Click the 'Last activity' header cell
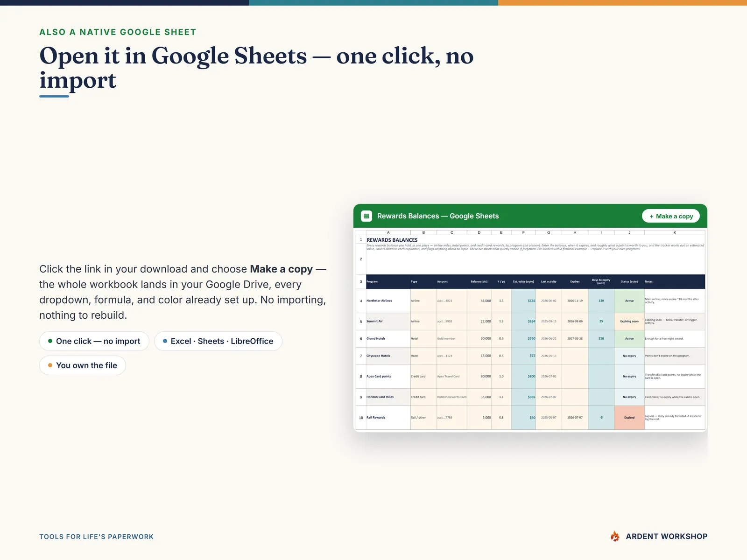This screenshot has height=560, width=747. (x=549, y=281)
